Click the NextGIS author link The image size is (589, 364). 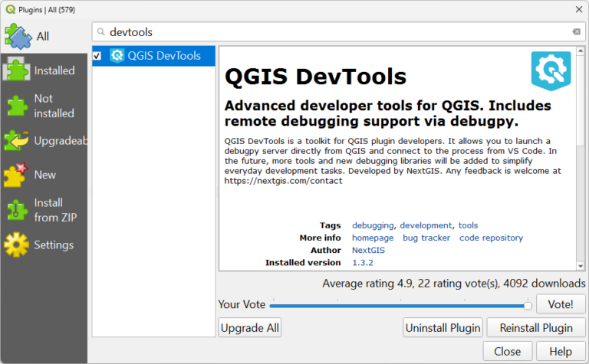[x=368, y=251]
